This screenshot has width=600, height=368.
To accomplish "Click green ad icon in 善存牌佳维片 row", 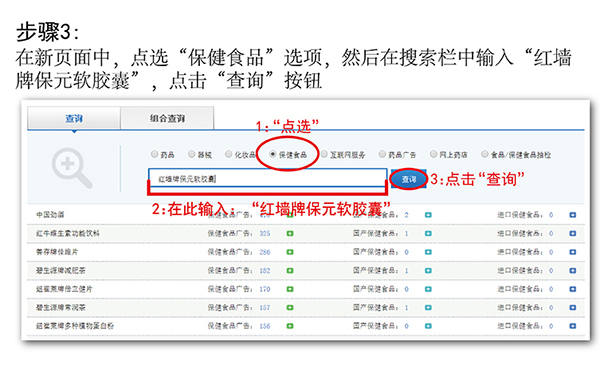I will 290,252.
